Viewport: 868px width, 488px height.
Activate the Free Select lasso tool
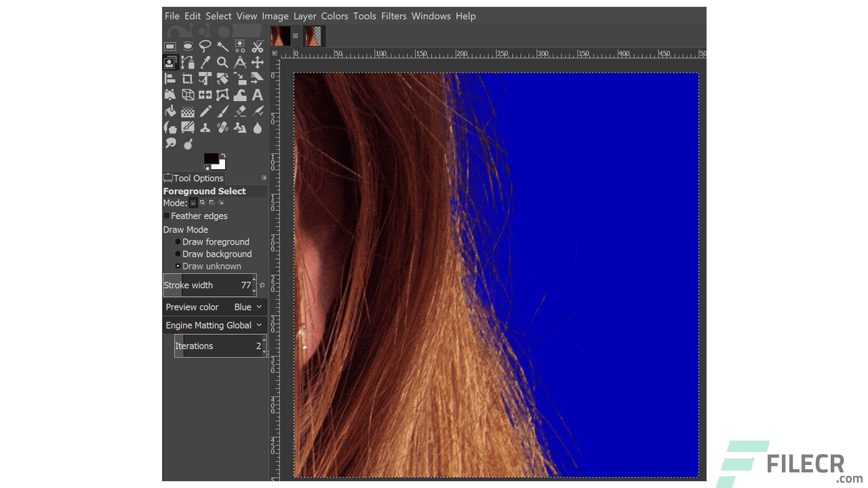point(205,46)
